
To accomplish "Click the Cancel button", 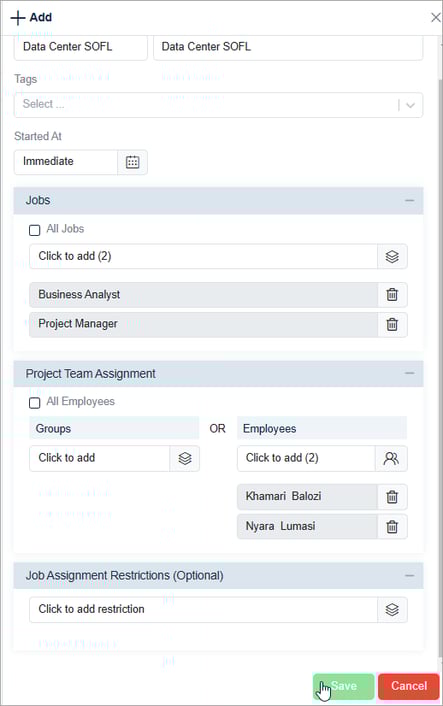I will [408, 686].
